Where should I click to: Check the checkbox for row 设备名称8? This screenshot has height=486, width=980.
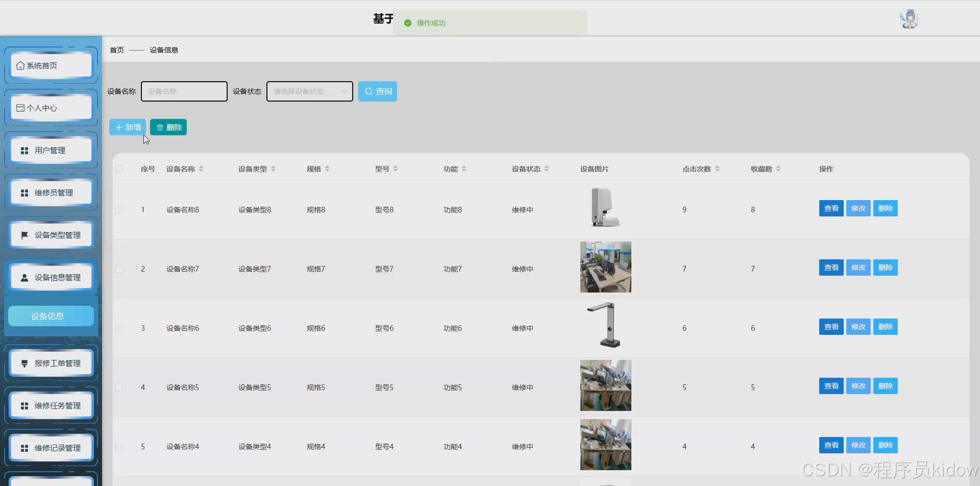click(119, 209)
